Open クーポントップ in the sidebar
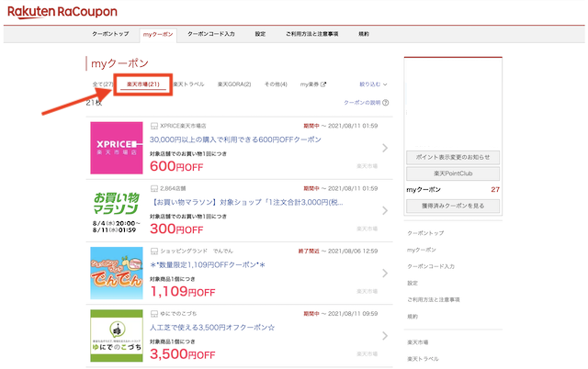This screenshot has height=369, width=588. click(425, 233)
